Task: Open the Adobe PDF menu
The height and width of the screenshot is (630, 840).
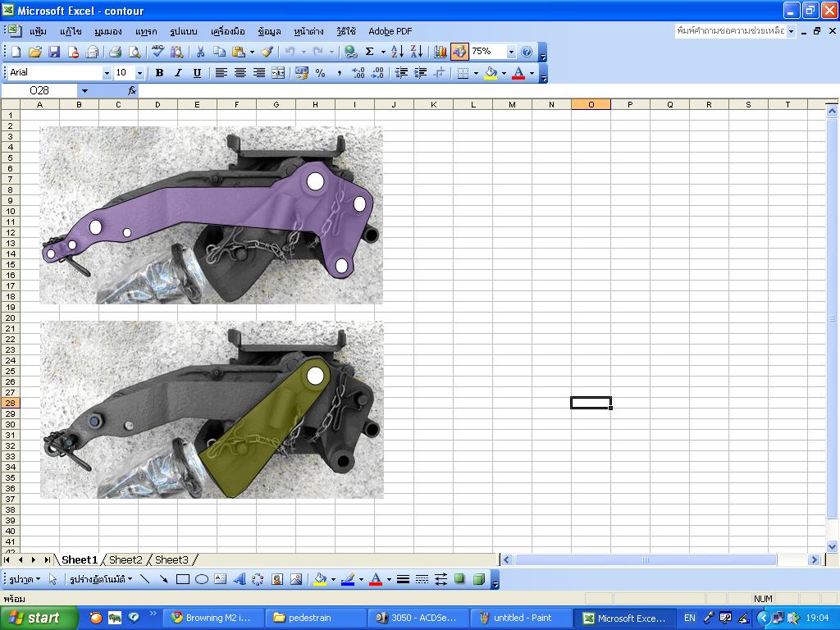Action: point(390,31)
